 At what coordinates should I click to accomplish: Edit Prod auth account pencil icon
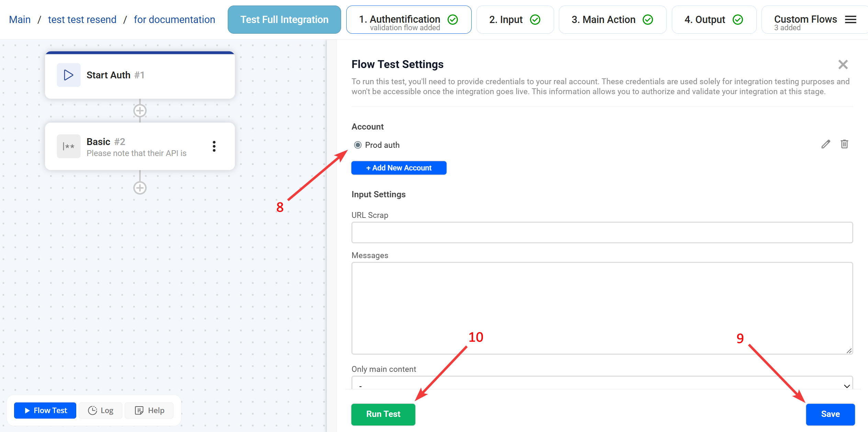pyautogui.click(x=825, y=144)
